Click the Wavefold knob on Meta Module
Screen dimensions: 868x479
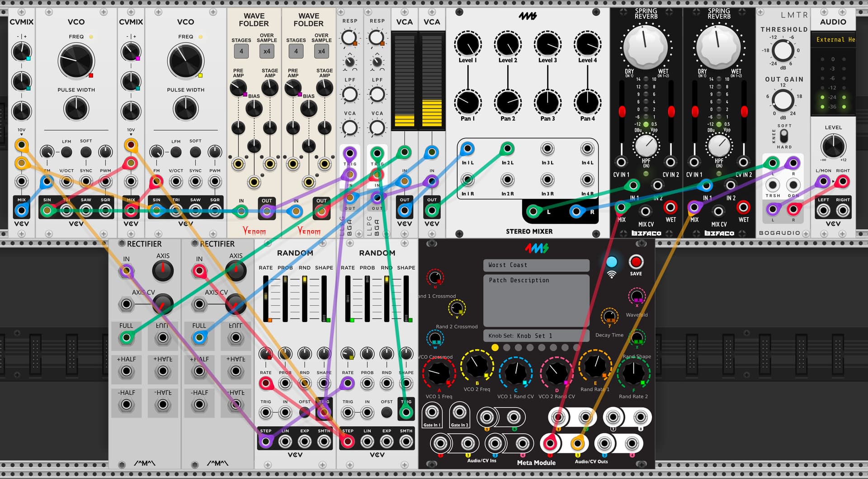coord(637,296)
